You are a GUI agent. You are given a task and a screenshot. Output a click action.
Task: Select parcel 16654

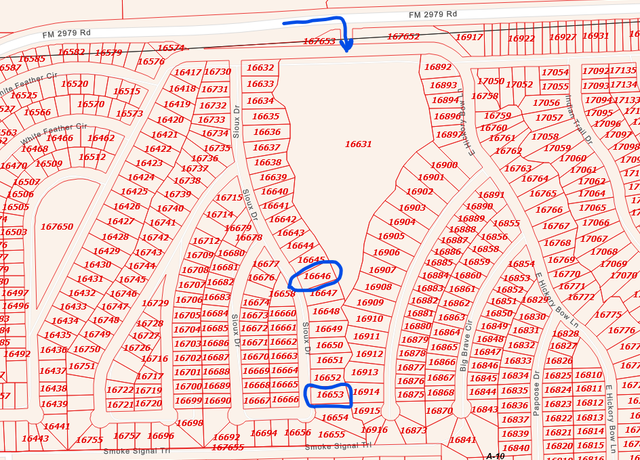(x=335, y=418)
